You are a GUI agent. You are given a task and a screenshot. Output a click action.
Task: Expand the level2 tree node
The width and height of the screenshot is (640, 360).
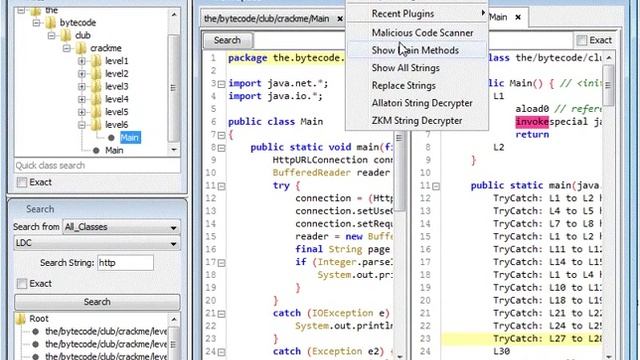(82, 73)
